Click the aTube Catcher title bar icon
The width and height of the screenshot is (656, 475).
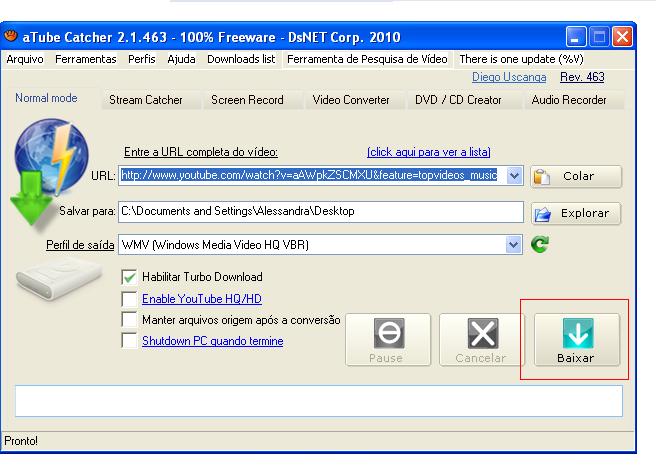(12, 38)
